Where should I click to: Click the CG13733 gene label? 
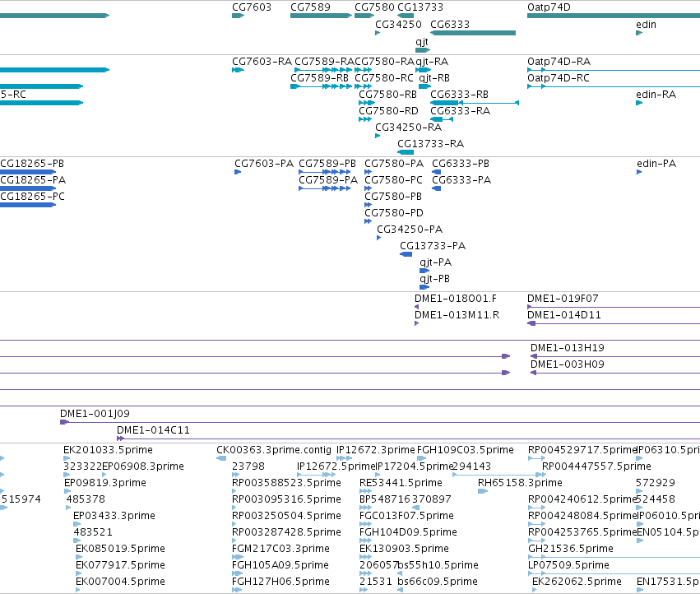[x=420, y=7]
